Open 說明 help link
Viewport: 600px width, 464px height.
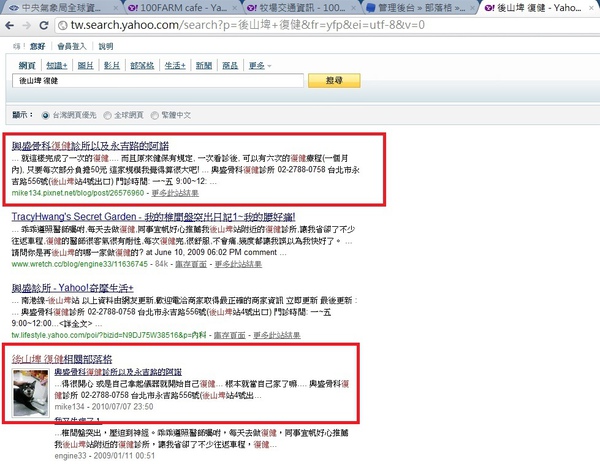[x=106, y=47]
